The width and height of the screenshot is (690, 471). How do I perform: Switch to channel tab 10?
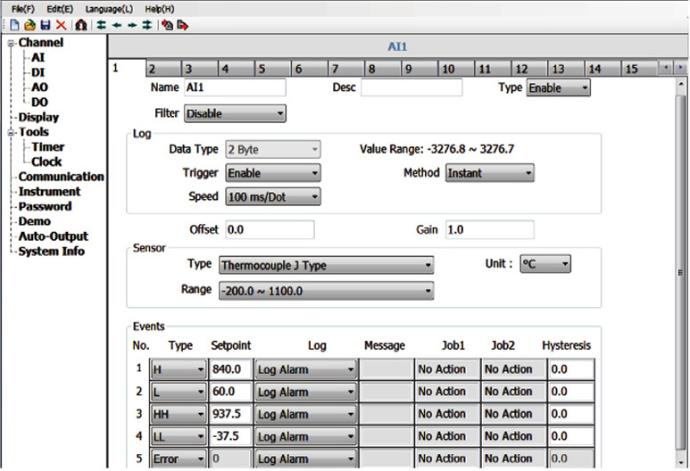click(456, 69)
